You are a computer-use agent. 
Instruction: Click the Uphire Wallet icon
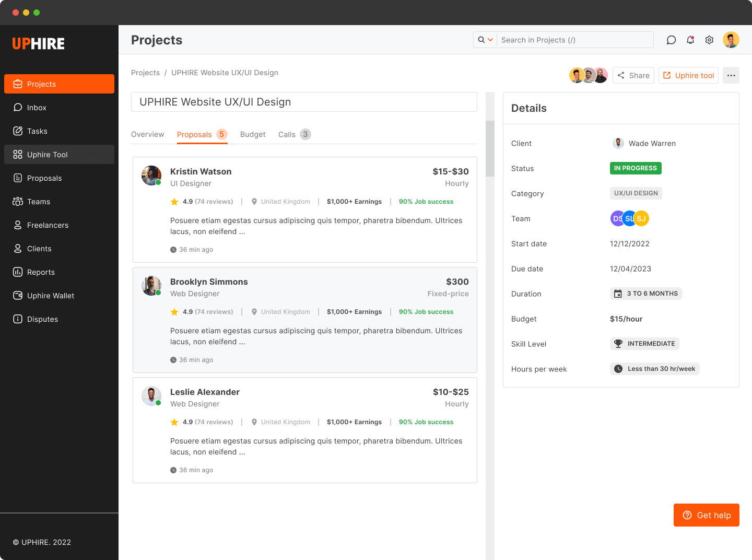[x=18, y=296]
